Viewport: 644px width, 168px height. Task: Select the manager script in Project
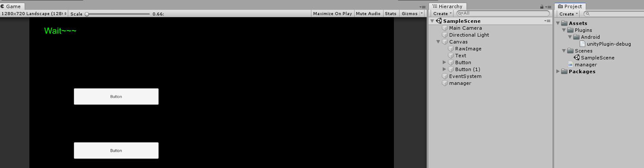pyautogui.click(x=586, y=65)
